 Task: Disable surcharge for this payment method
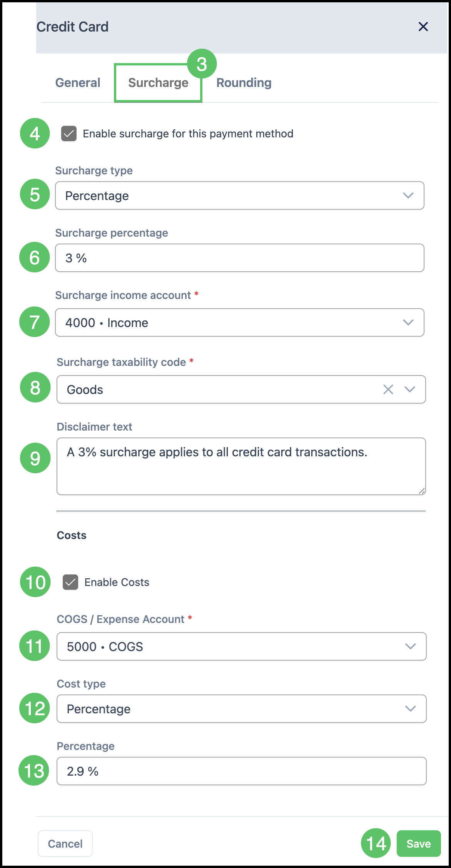[x=69, y=134]
